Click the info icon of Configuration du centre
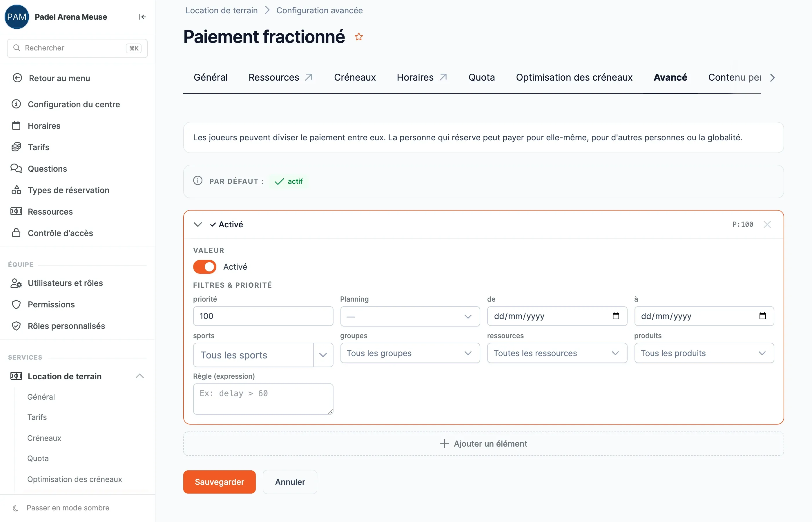 [16, 104]
